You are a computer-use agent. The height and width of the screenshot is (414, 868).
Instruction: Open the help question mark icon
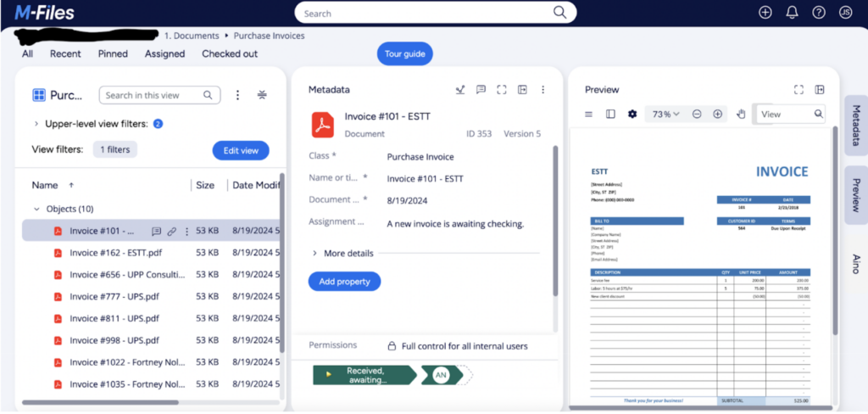819,13
